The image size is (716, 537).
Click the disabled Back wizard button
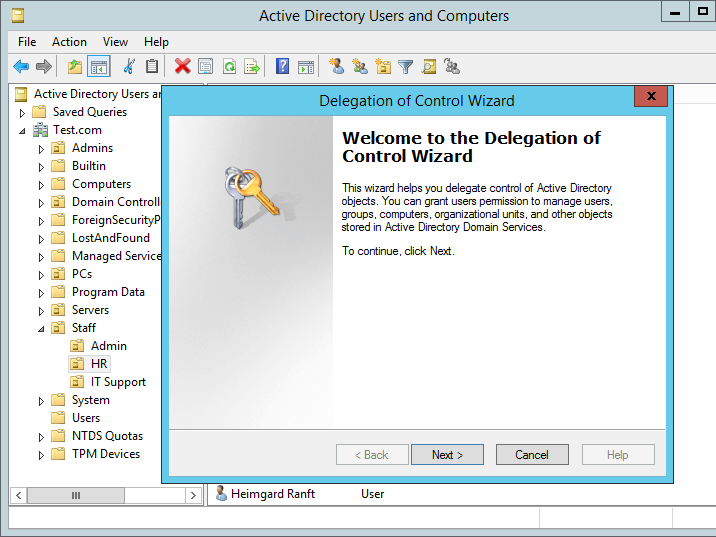click(372, 455)
